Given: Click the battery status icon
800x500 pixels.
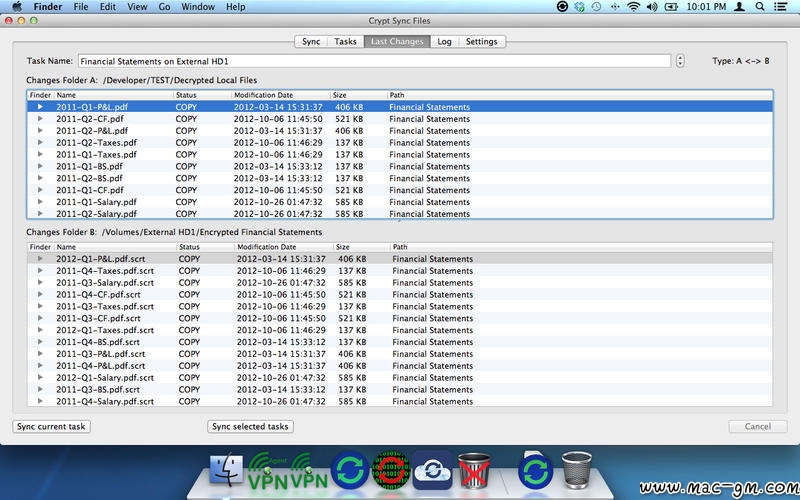Looking at the screenshot, I should (671, 7).
